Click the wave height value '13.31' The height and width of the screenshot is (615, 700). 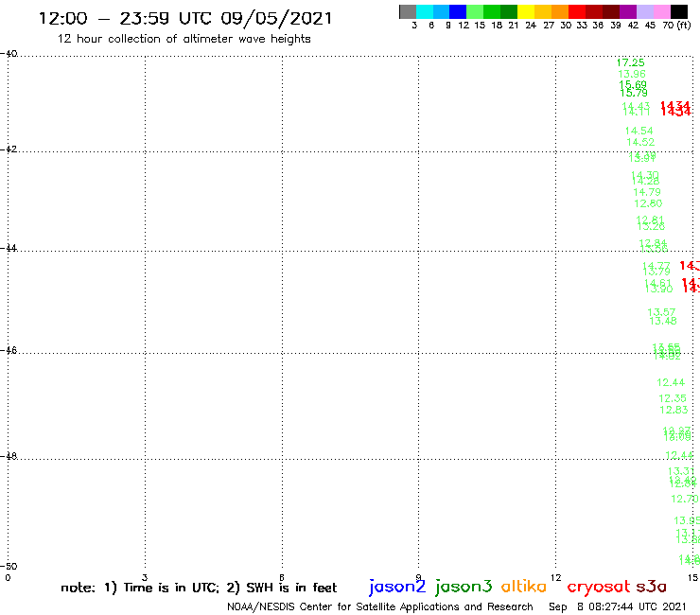pyautogui.click(x=681, y=471)
